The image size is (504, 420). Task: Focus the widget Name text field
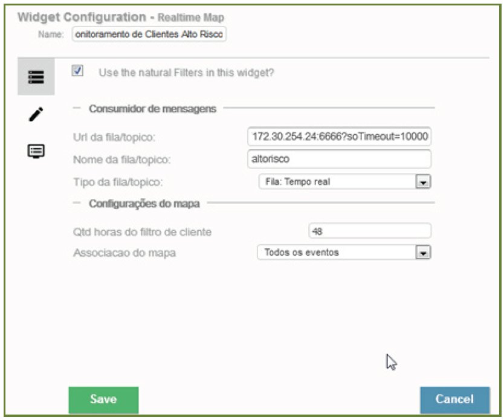click(x=149, y=34)
